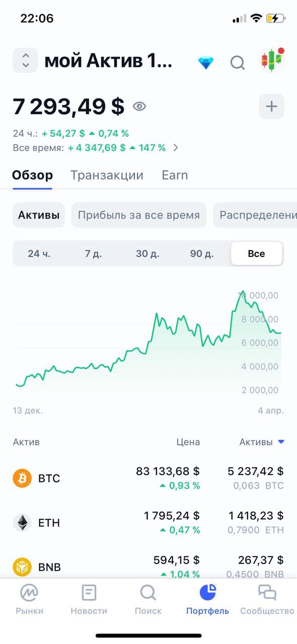Expand all-time profit details chevron
The image size is (297, 644).
point(175,148)
